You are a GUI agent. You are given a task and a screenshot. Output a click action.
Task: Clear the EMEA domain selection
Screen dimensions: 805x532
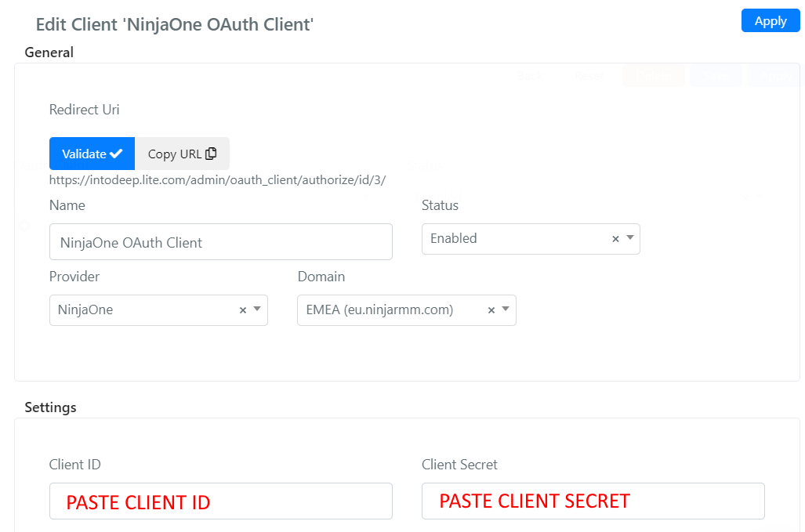[x=491, y=309]
